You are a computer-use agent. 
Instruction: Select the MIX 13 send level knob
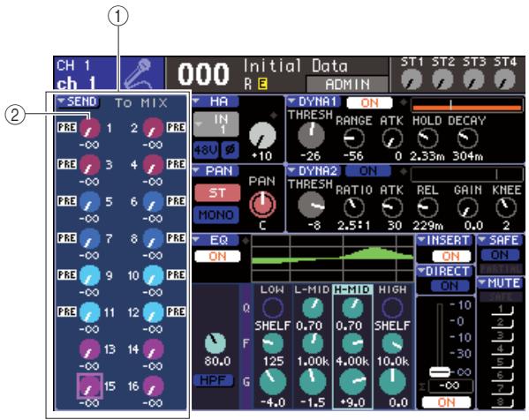90,349
